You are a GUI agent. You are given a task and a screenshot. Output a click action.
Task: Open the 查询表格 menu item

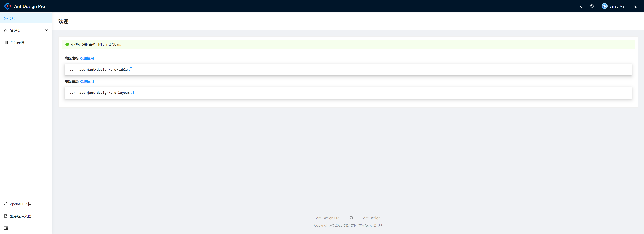17,42
